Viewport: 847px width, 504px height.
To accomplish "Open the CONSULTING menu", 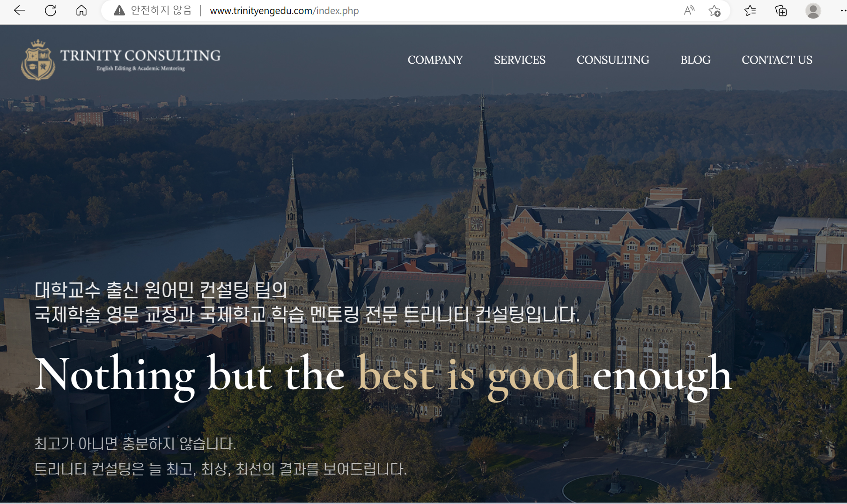I will [x=613, y=60].
